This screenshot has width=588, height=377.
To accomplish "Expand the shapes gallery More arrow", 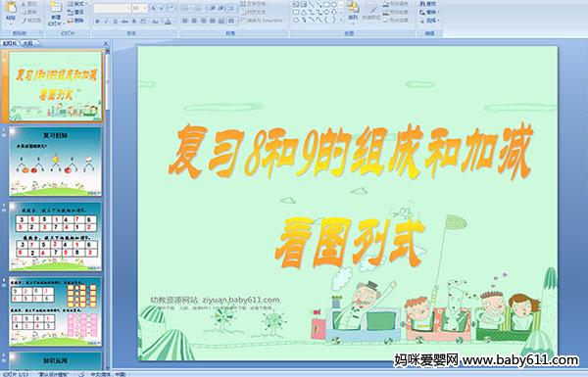I will pyautogui.click(x=341, y=21).
